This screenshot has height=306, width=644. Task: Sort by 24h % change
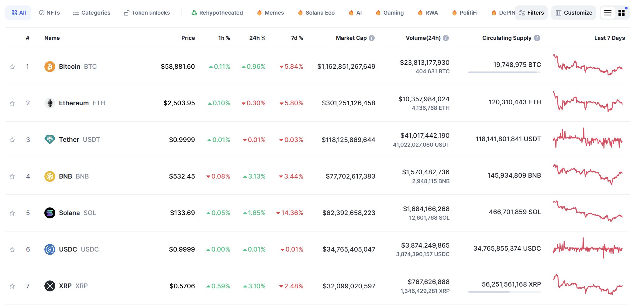point(257,38)
